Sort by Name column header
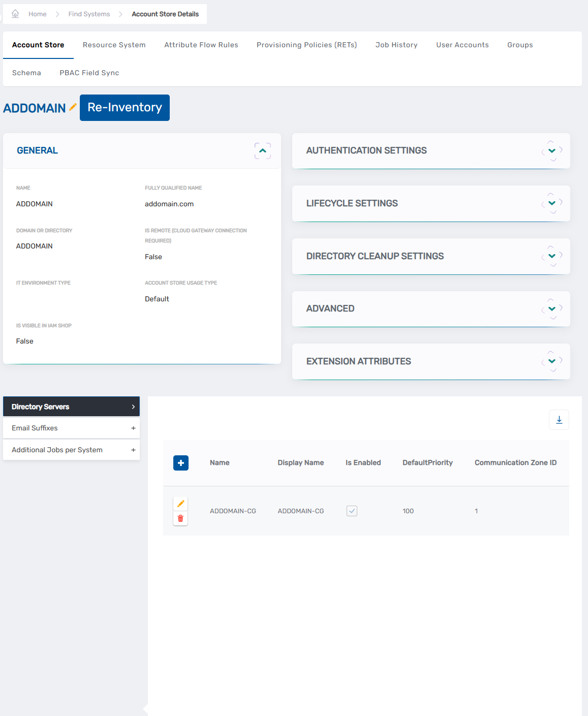 tap(220, 462)
